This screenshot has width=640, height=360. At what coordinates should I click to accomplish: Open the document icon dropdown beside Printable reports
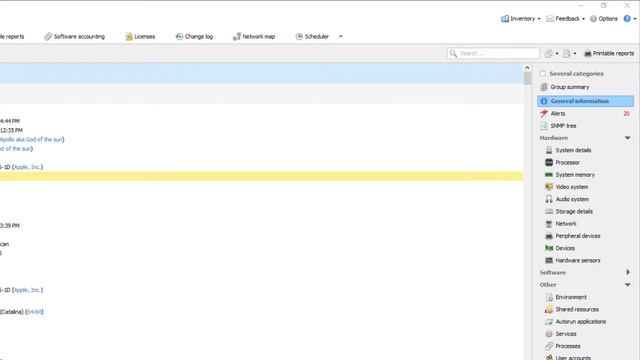575,53
